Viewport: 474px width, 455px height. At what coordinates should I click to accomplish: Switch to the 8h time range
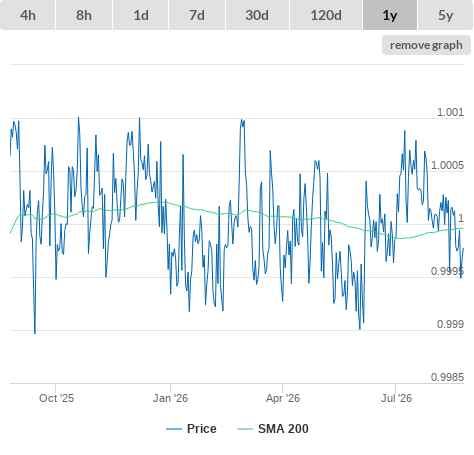(x=84, y=15)
